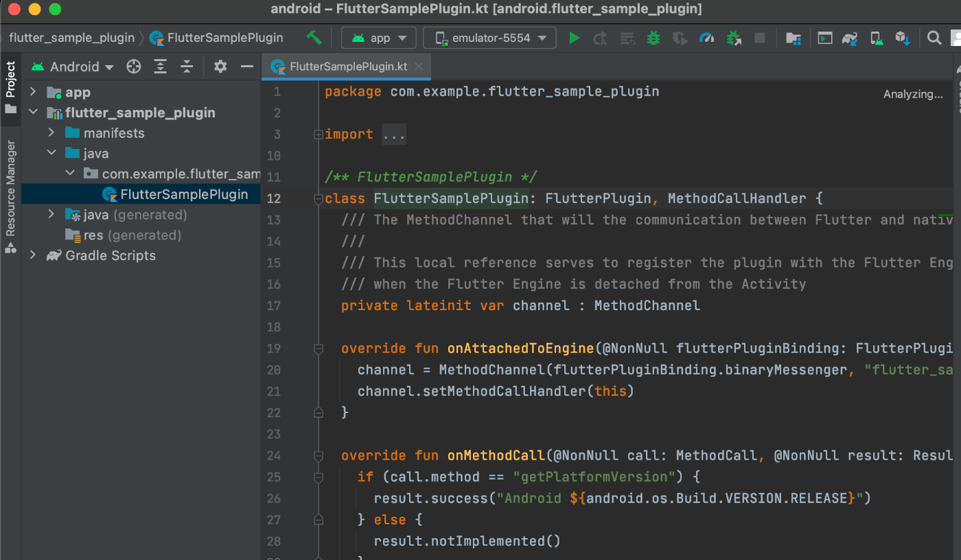The width and height of the screenshot is (961, 560).
Task: Click the class name FlutterSamplePlugin in line 12
Action: 450,198
